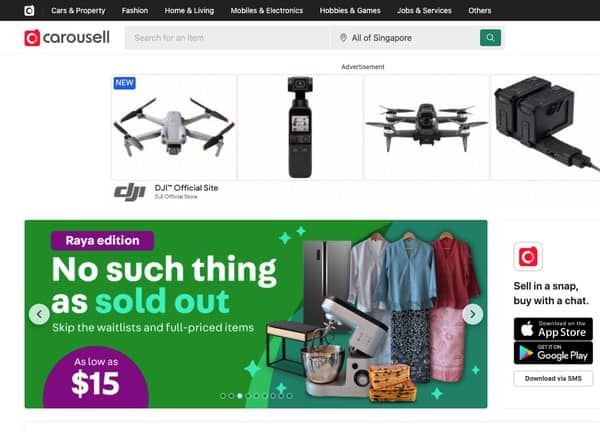Click the green search magnifier button
Screen dimensions: 600x432
click(x=490, y=37)
